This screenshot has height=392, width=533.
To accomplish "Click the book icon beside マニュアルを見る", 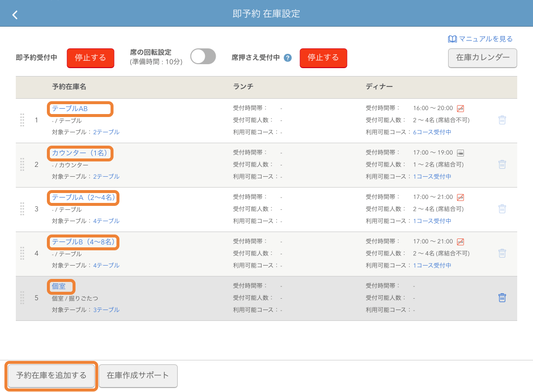I will 453,39.
